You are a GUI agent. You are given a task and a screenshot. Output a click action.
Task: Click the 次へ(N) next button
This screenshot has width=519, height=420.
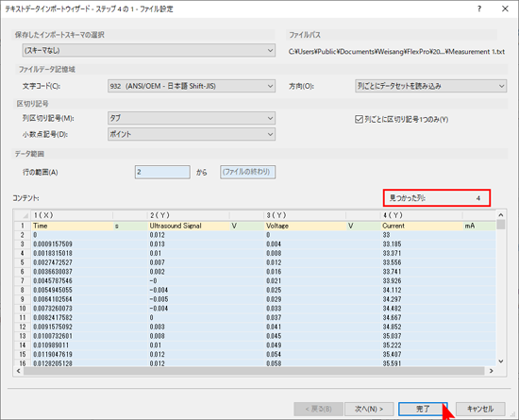369,409
